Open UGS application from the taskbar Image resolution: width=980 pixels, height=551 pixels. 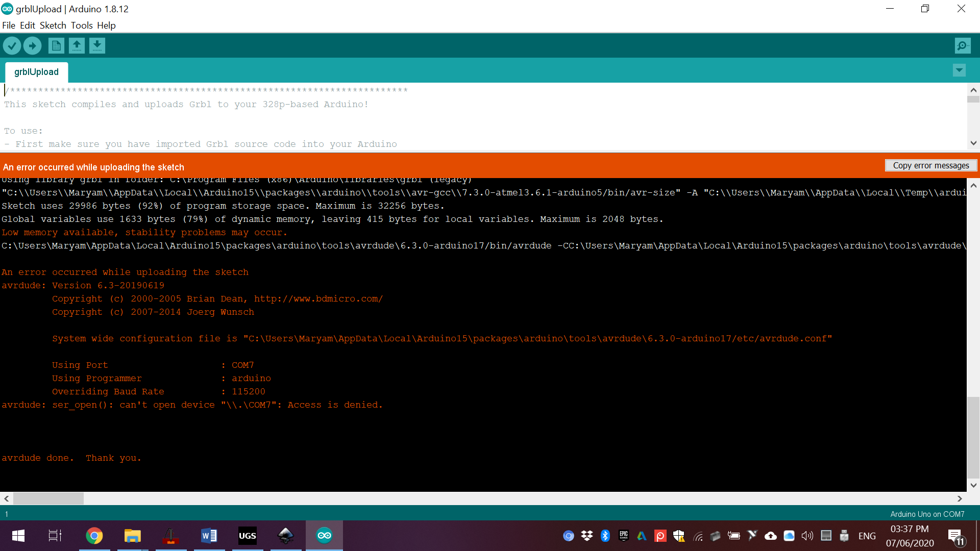pyautogui.click(x=248, y=536)
